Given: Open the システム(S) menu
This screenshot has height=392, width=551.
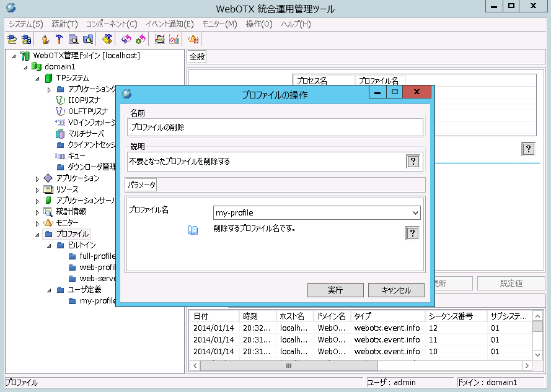Looking at the screenshot, I should [x=23, y=23].
